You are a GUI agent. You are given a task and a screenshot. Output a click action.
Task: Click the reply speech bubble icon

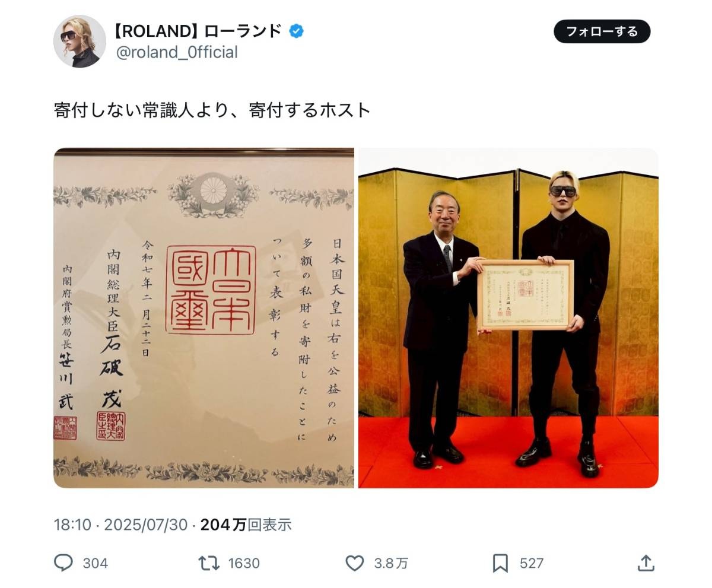pos(63,562)
